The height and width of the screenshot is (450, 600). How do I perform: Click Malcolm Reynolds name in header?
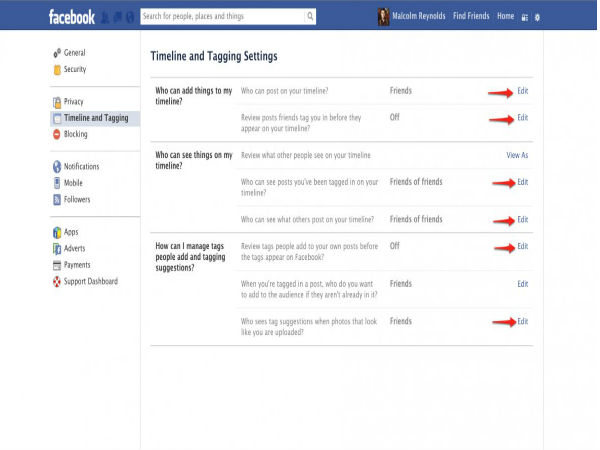pos(419,16)
